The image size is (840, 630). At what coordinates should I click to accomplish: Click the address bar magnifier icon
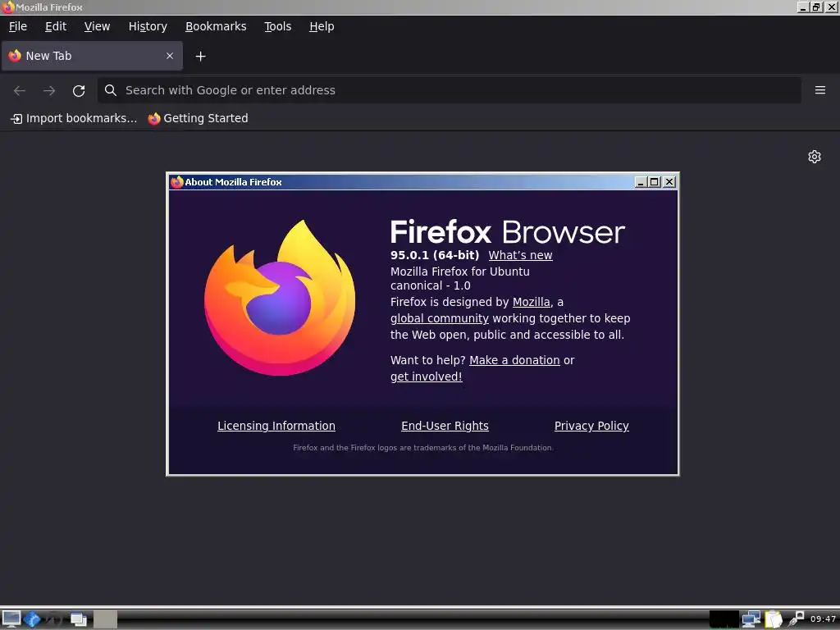pyautogui.click(x=111, y=90)
